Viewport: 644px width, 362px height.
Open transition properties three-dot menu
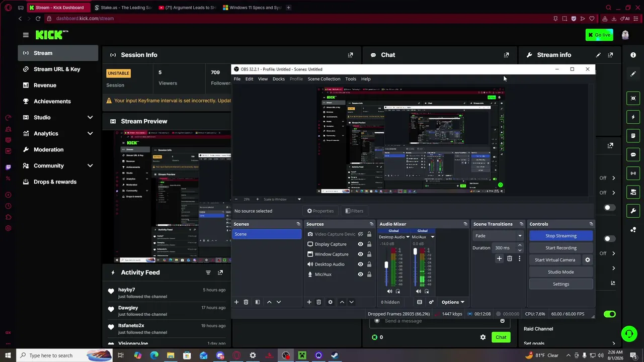coord(519,259)
